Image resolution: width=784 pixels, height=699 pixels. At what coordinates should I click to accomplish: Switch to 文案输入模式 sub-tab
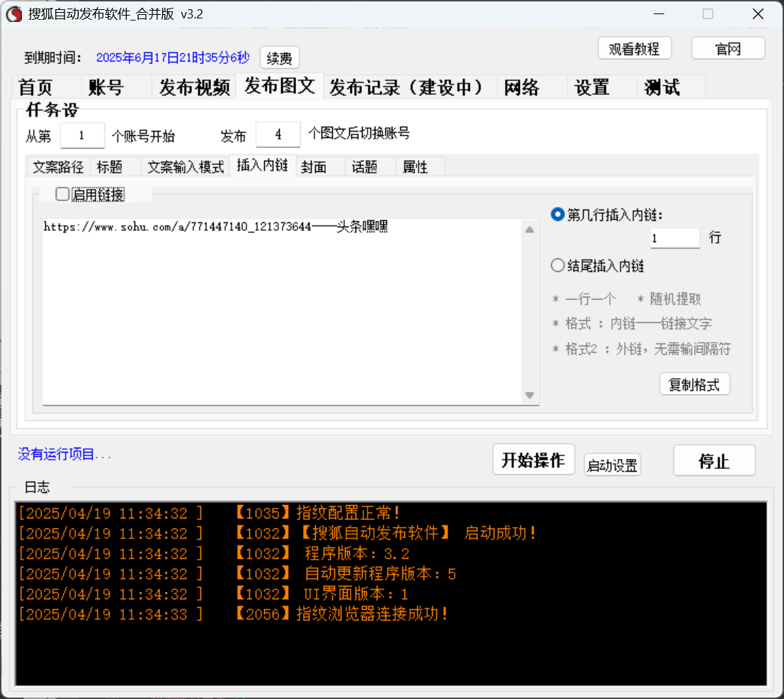coord(186,166)
